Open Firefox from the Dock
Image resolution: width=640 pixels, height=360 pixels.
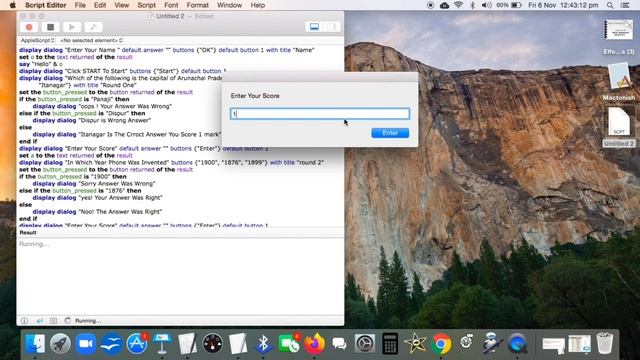pos(314,343)
